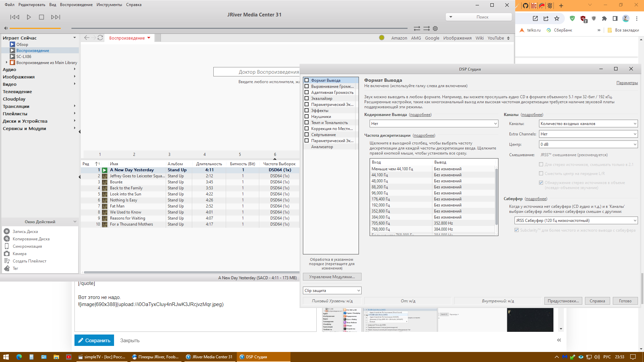Enable the Эквалайзер checkbox
Viewport: 644px width, 362px height.
point(307,99)
